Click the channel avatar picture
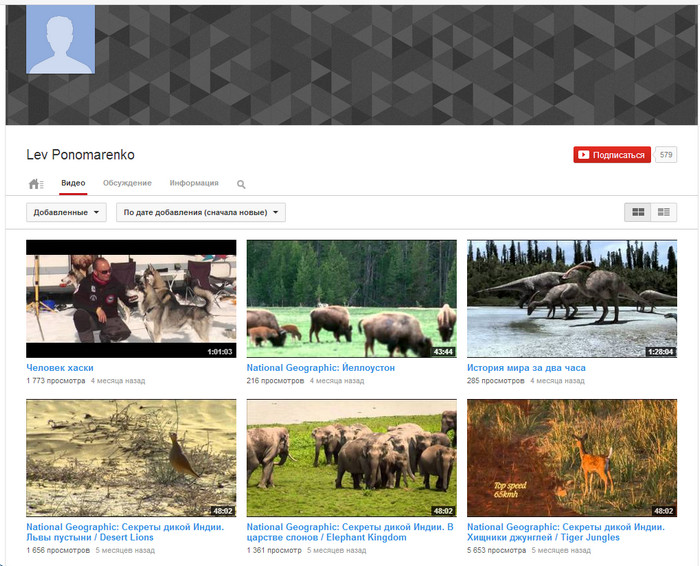The image size is (700, 566). [x=61, y=39]
